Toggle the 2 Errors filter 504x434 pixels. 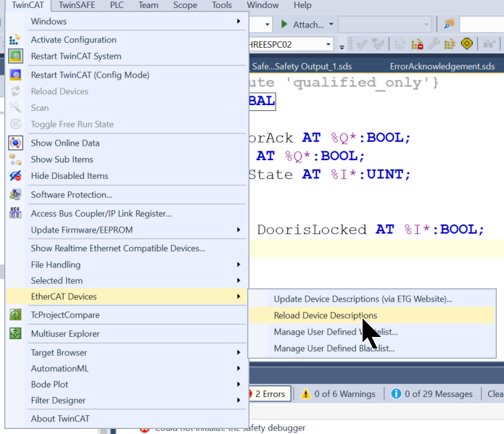click(x=269, y=394)
